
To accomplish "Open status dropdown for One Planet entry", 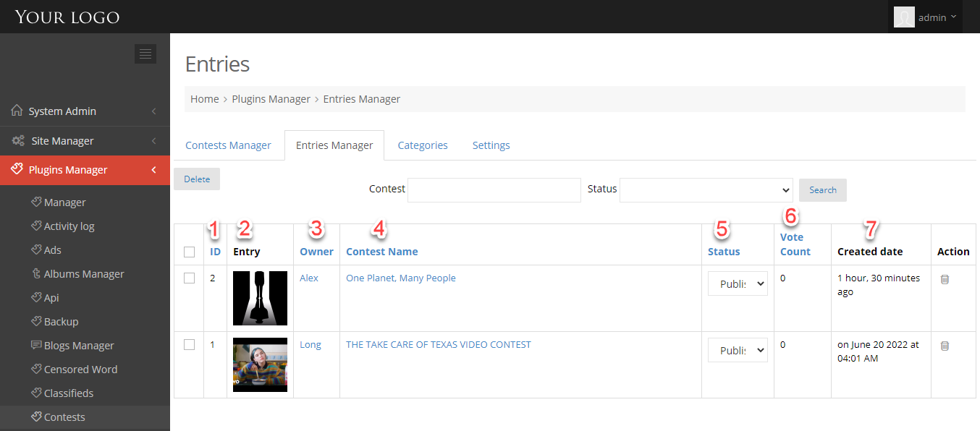I will point(738,283).
